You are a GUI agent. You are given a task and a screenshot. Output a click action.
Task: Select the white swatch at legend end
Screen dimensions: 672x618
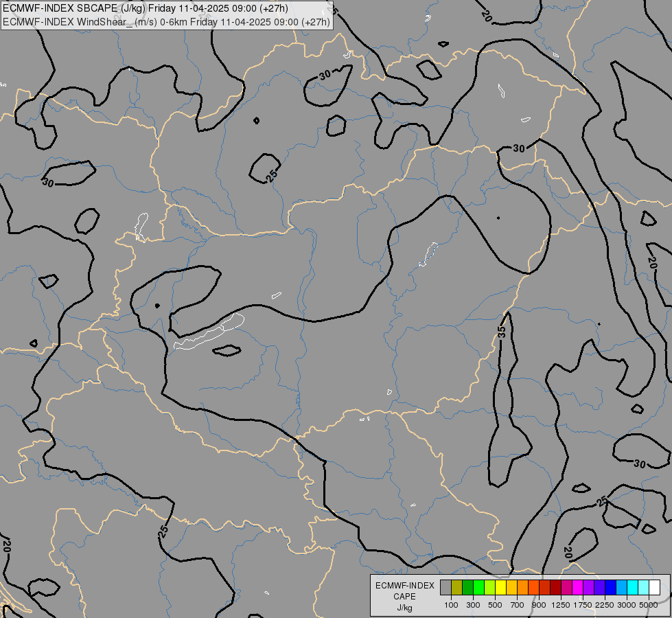pyautogui.click(x=654, y=588)
